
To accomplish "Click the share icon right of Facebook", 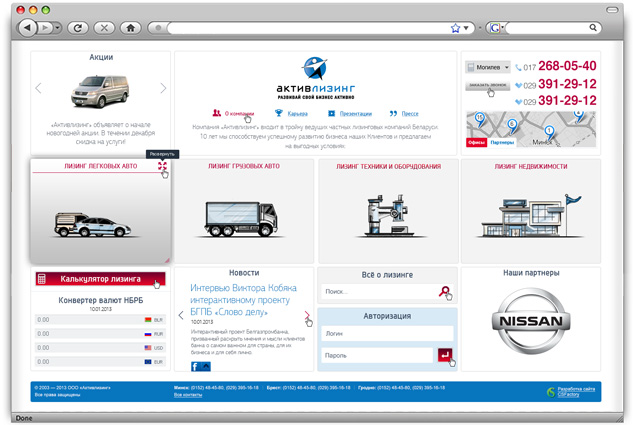I will [x=206, y=366].
